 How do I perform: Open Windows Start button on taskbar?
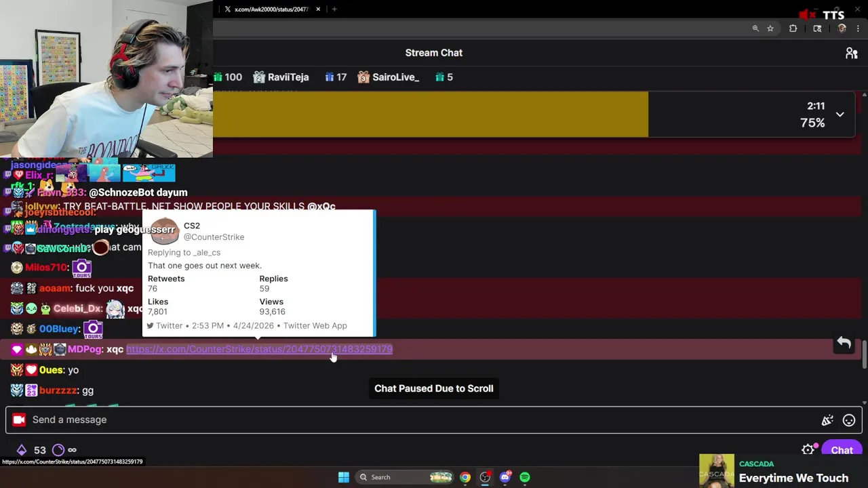[x=344, y=477]
